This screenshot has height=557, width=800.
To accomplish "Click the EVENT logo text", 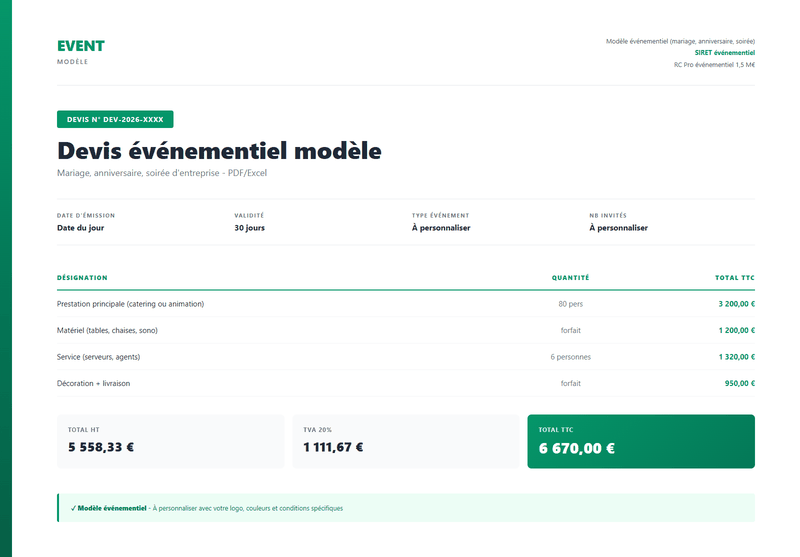I will click(81, 46).
